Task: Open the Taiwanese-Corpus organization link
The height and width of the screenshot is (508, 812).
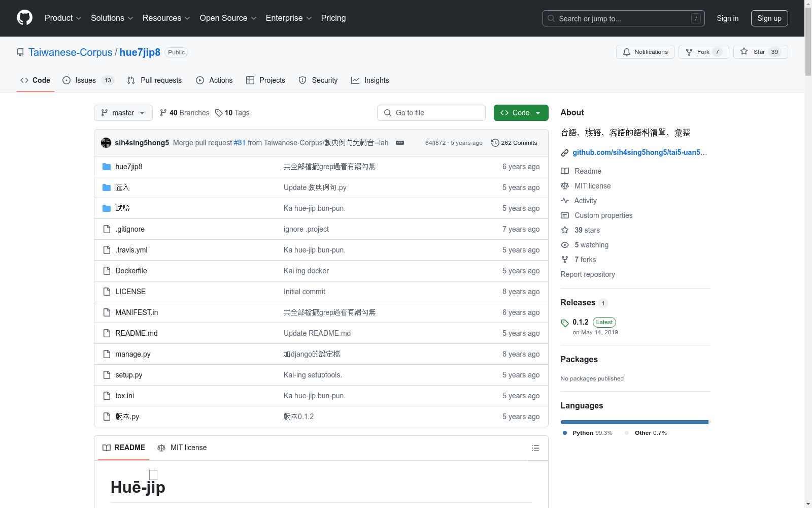Action: (71, 52)
